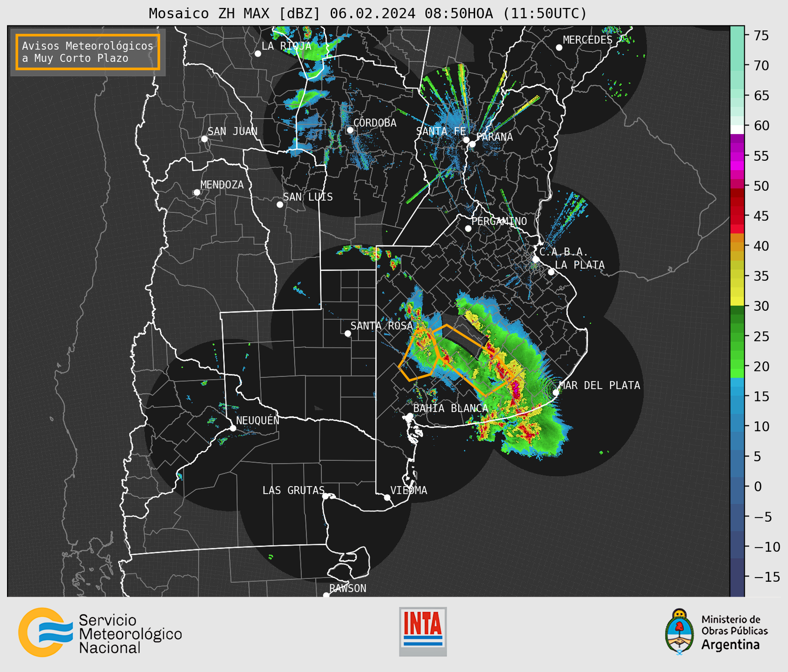The image size is (788, 672).
Task: Click the smaller orange warning polygon near Santa Rosa
Action: (x=419, y=355)
